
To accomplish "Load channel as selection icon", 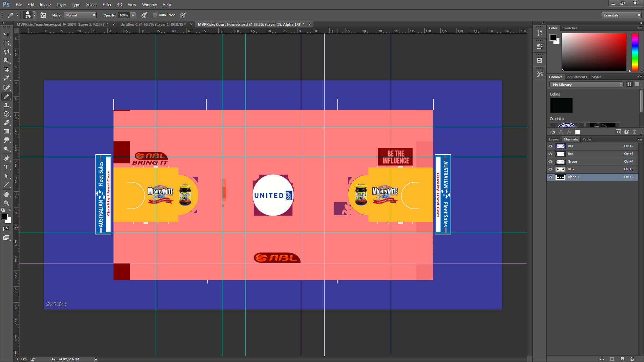I will 602,359.
